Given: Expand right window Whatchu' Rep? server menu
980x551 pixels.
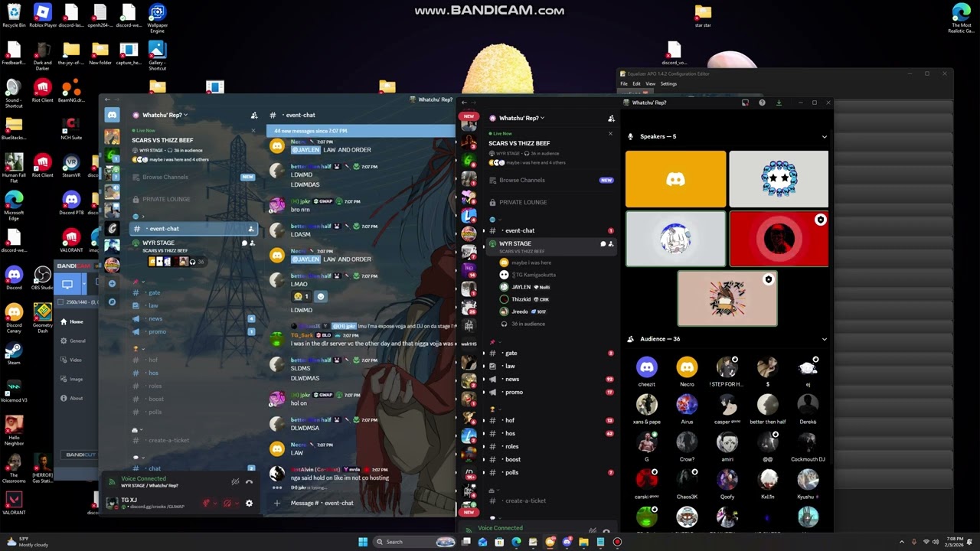Looking at the screenshot, I should point(521,119).
